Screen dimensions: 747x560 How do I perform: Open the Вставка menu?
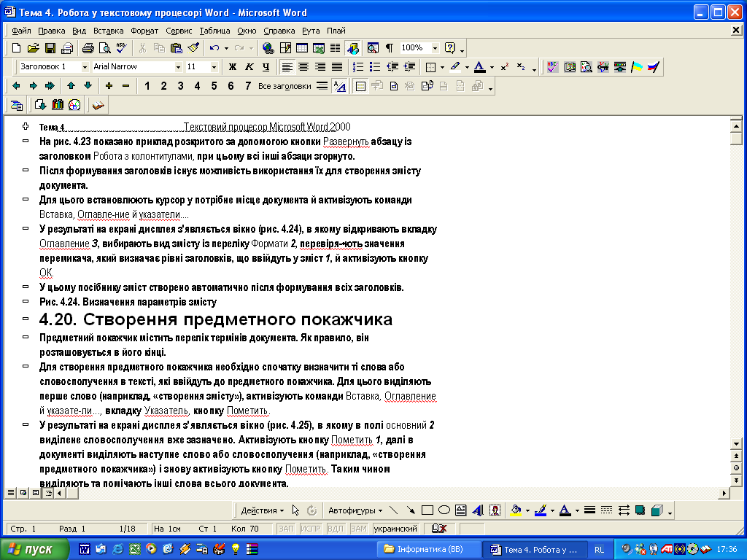point(108,31)
